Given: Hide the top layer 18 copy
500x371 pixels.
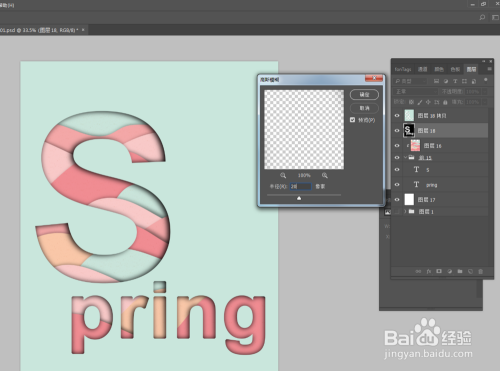Looking at the screenshot, I should [397, 116].
